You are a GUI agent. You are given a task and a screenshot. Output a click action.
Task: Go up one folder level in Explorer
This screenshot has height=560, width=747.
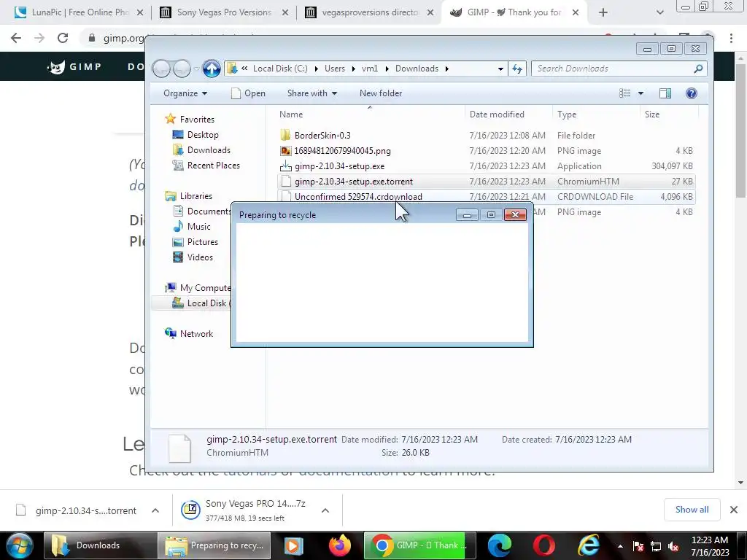(x=212, y=69)
